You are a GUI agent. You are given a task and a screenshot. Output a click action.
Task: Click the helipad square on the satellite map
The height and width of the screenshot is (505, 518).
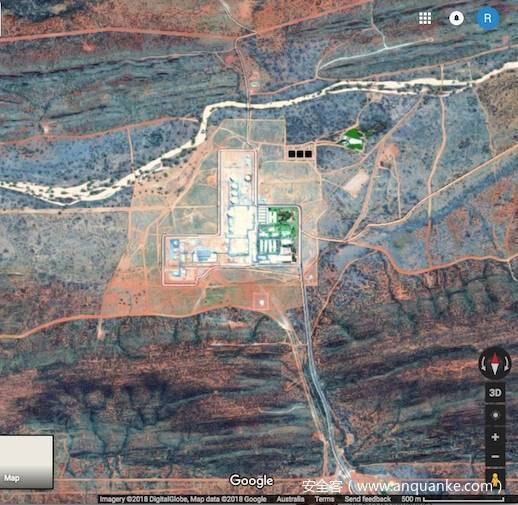click(x=261, y=301)
